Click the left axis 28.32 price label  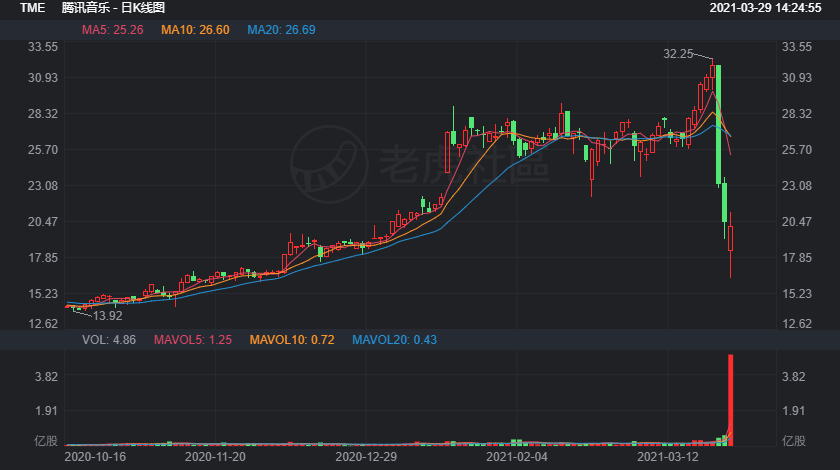(x=43, y=114)
